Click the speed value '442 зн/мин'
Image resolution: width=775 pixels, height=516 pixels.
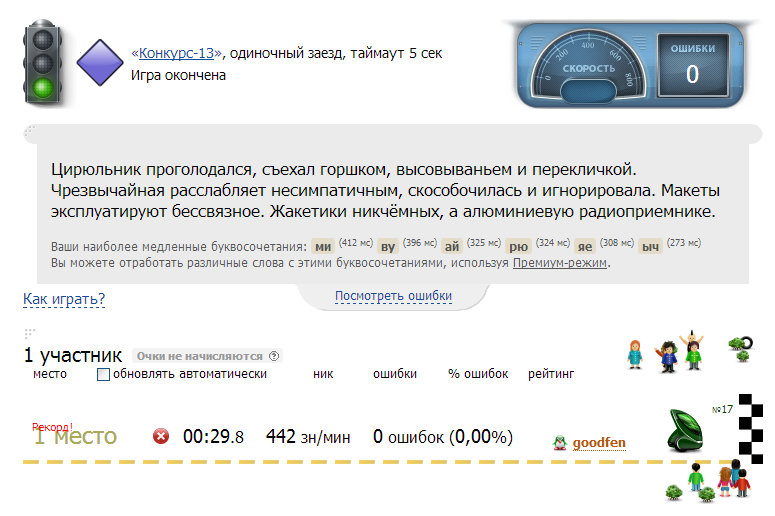308,437
